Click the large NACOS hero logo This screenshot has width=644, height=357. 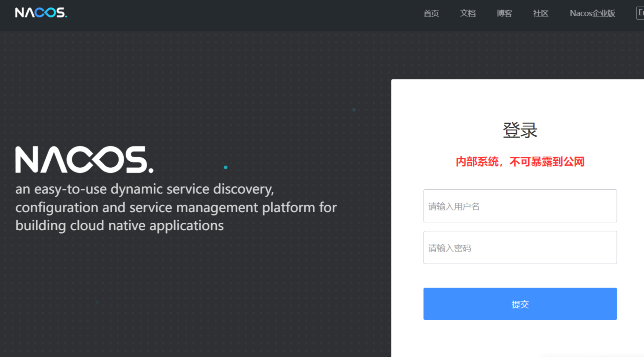pos(84,160)
